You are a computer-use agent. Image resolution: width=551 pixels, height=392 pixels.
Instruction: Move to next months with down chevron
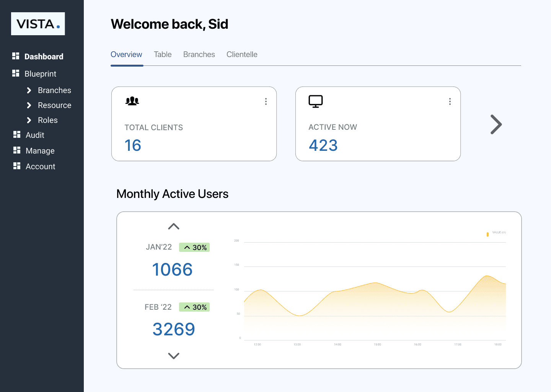pos(174,356)
